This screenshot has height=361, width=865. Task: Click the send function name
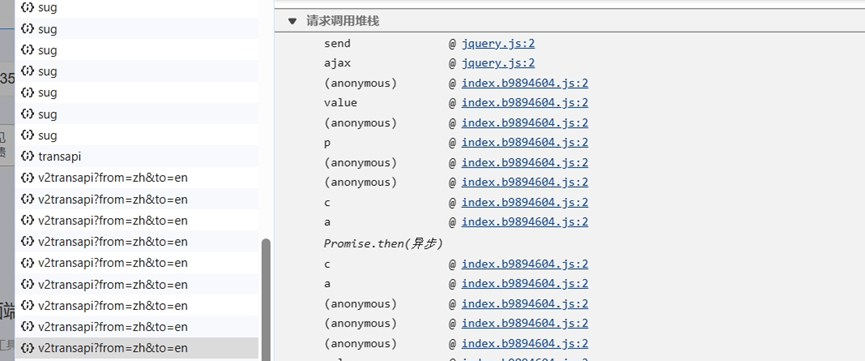(337, 44)
